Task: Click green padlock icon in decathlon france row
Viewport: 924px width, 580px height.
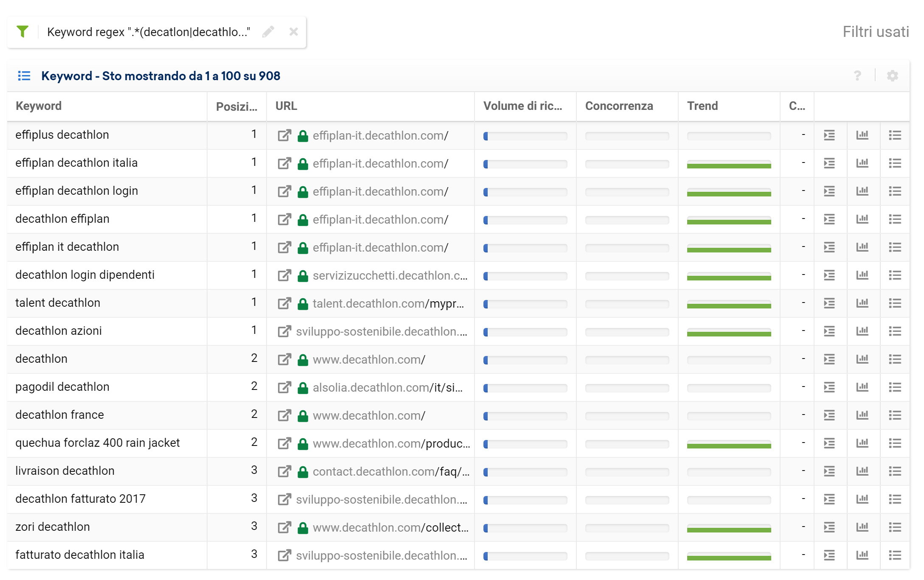Action: click(x=303, y=416)
